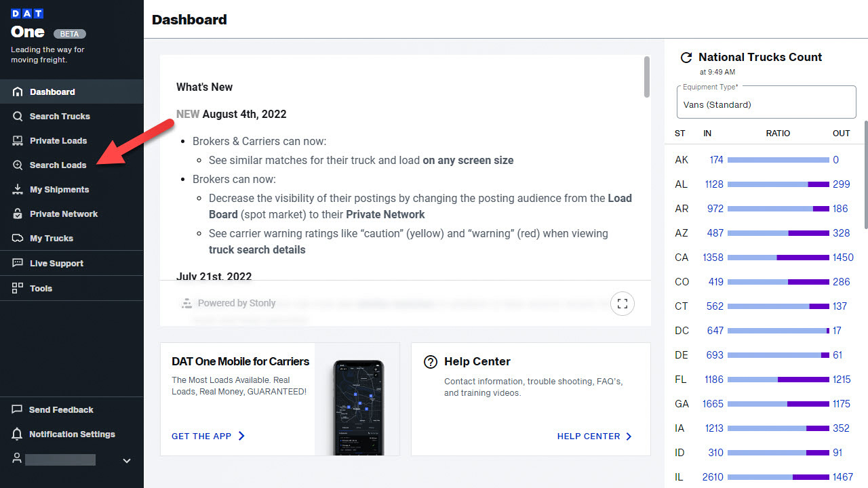
Task: Expand What's New panel to fullscreen
Action: click(623, 303)
